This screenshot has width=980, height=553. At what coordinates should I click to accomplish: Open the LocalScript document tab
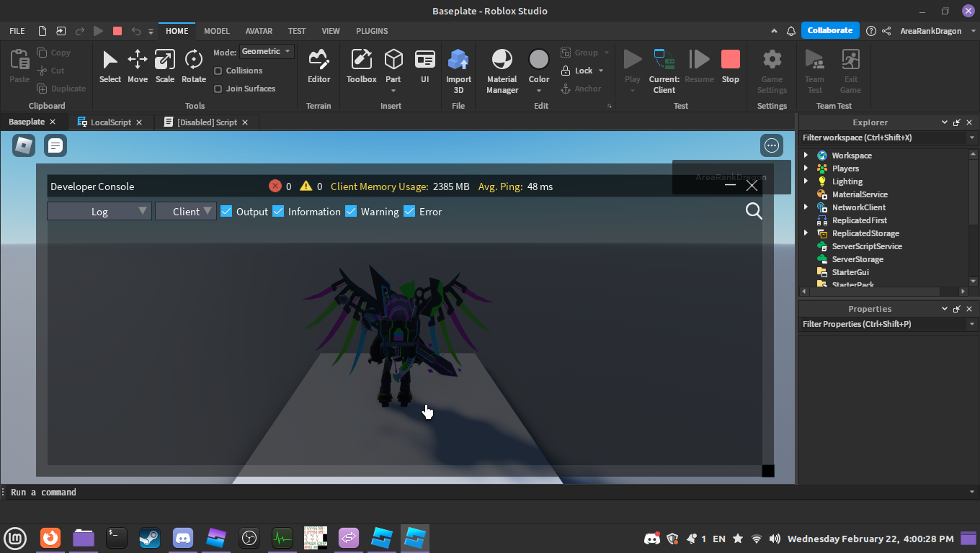[x=110, y=122]
